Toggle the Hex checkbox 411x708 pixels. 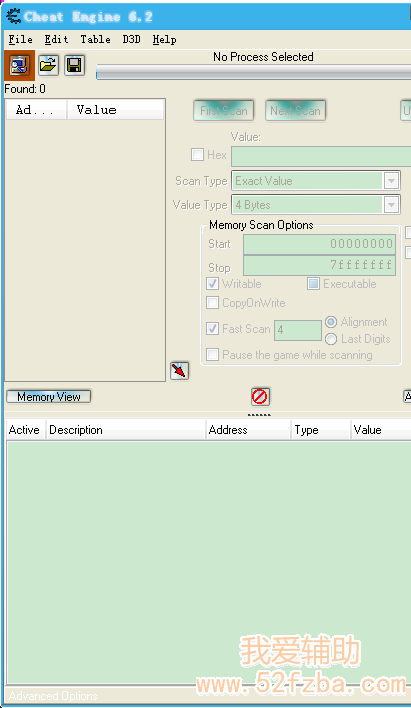click(197, 155)
